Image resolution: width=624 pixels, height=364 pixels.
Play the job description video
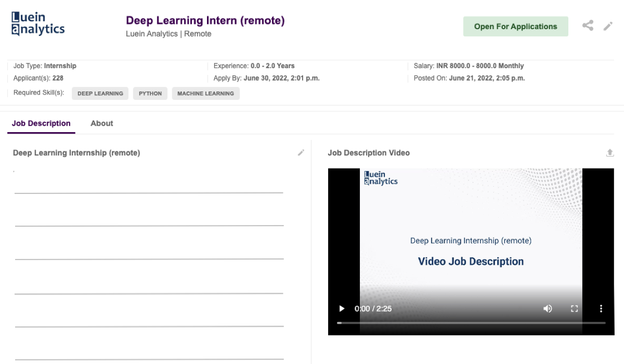pos(342,308)
